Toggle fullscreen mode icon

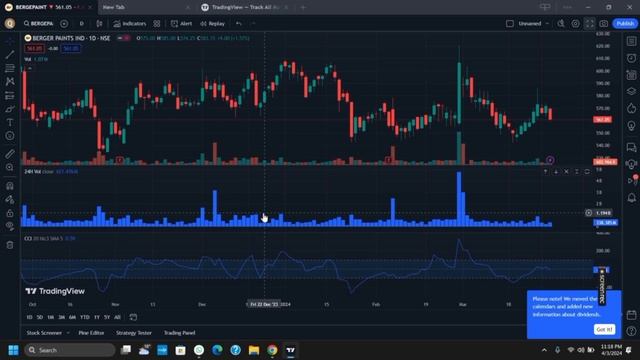click(590, 24)
